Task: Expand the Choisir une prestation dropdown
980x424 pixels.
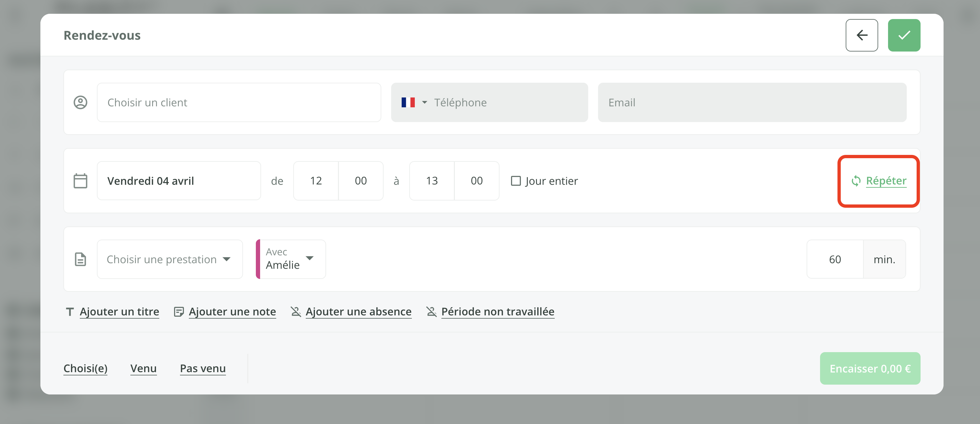Action: [170, 259]
